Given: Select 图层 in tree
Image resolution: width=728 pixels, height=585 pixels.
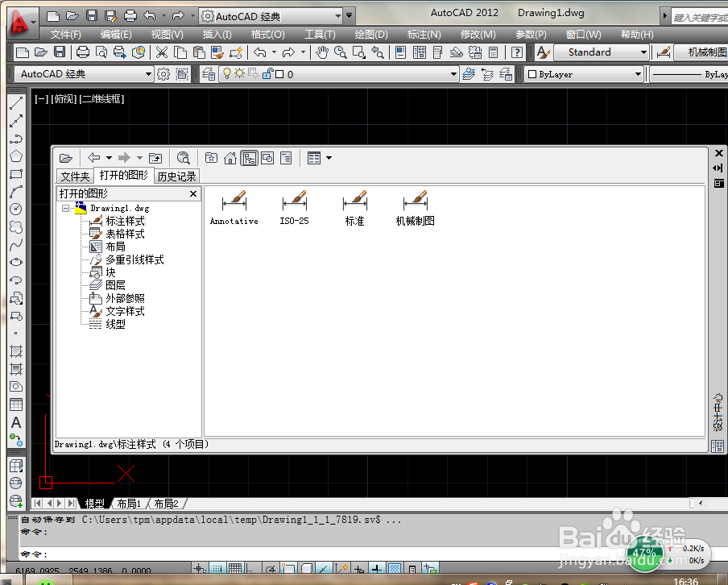Looking at the screenshot, I should pyautogui.click(x=115, y=285).
